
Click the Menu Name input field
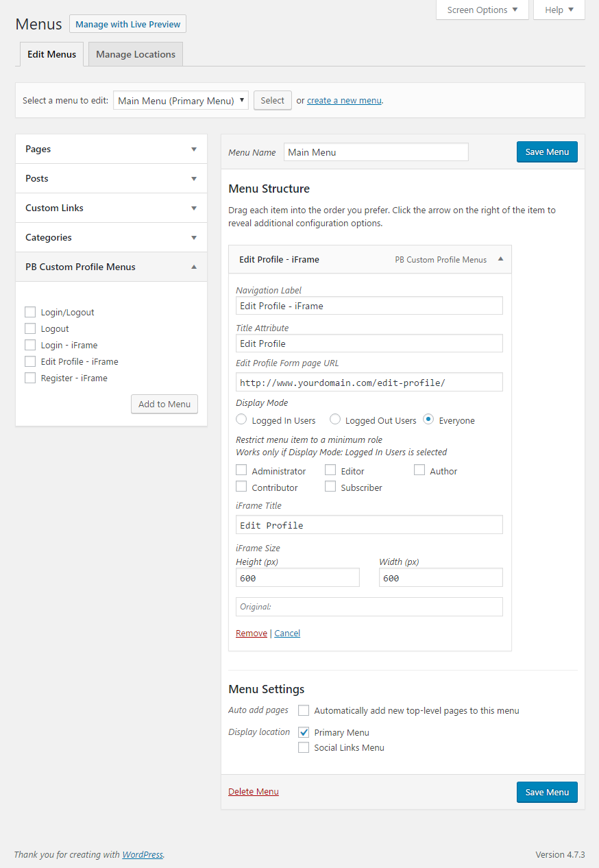(376, 152)
